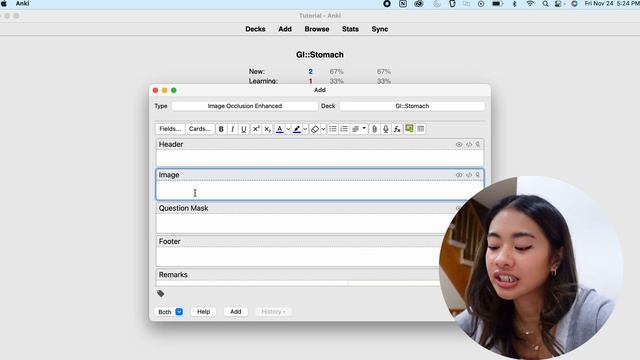
Task: Click the last editor toolbar table-style icon
Action: [x=420, y=129]
